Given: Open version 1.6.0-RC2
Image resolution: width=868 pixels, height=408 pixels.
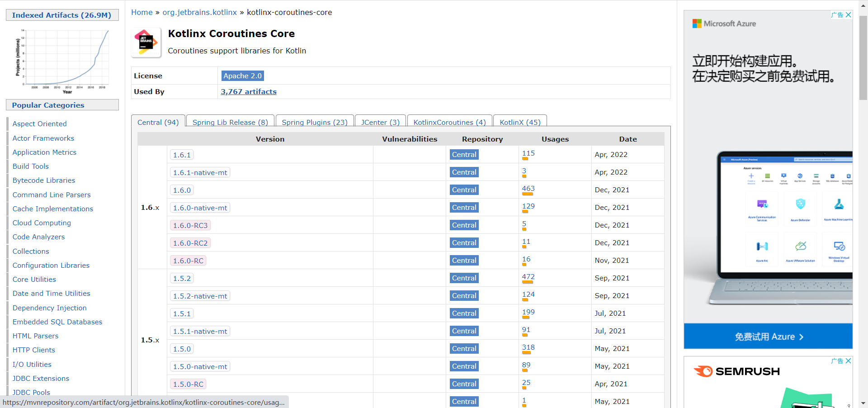Looking at the screenshot, I should coord(190,243).
